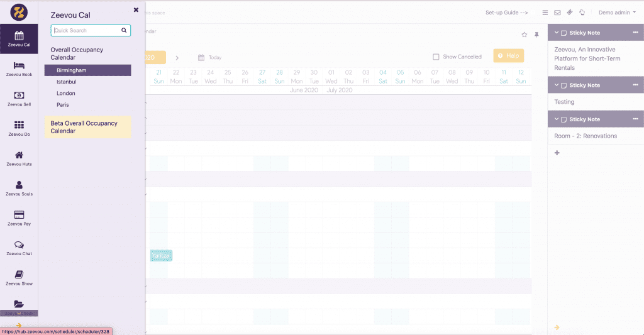Viewport: 644px width, 335px height.
Task: Open Beta Overall Occupancy Calendar
Action: (88, 127)
